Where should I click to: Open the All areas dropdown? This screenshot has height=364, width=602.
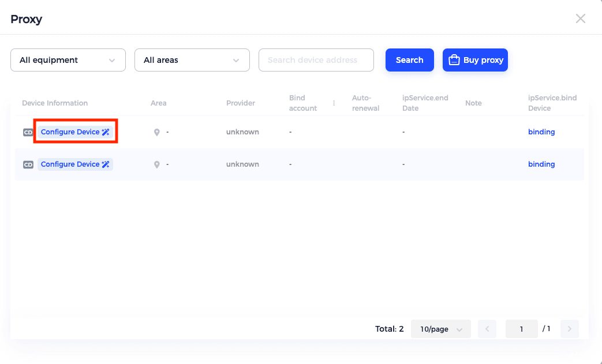click(192, 59)
